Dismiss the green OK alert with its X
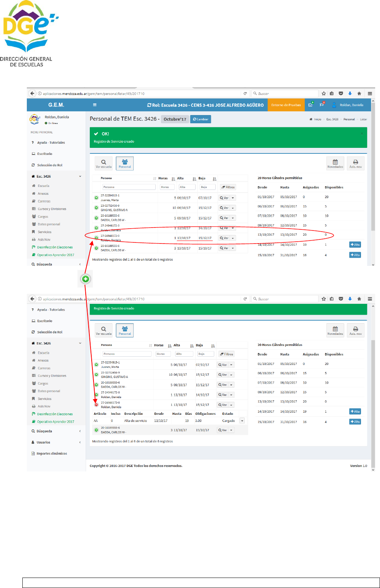380x588 pixels. click(x=362, y=133)
